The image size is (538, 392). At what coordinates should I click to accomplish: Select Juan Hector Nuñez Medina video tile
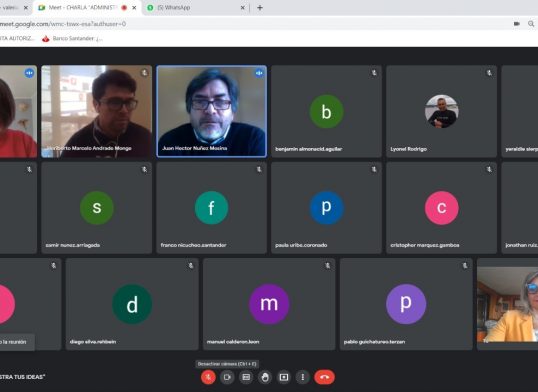[x=211, y=111]
